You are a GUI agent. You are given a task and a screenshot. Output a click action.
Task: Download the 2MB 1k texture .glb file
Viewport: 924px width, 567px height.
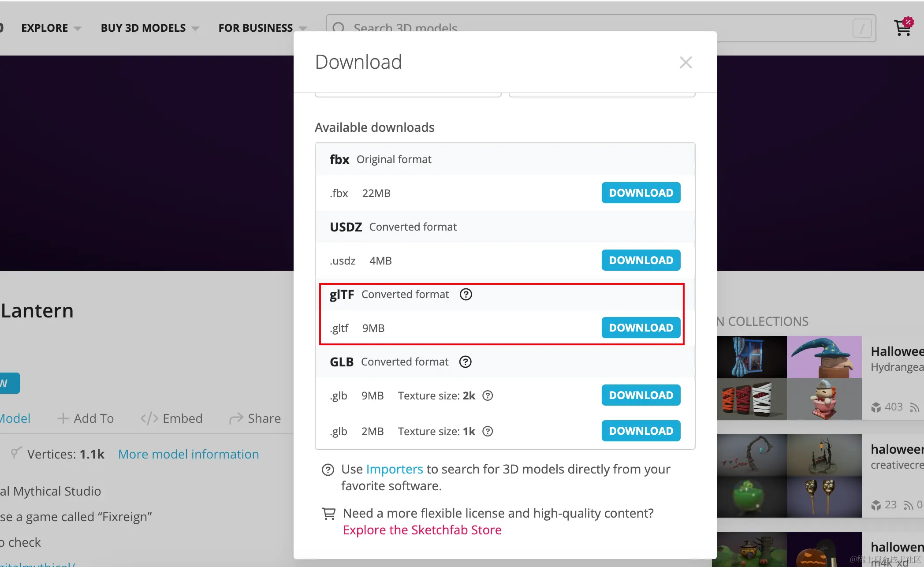(x=641, y=431)
